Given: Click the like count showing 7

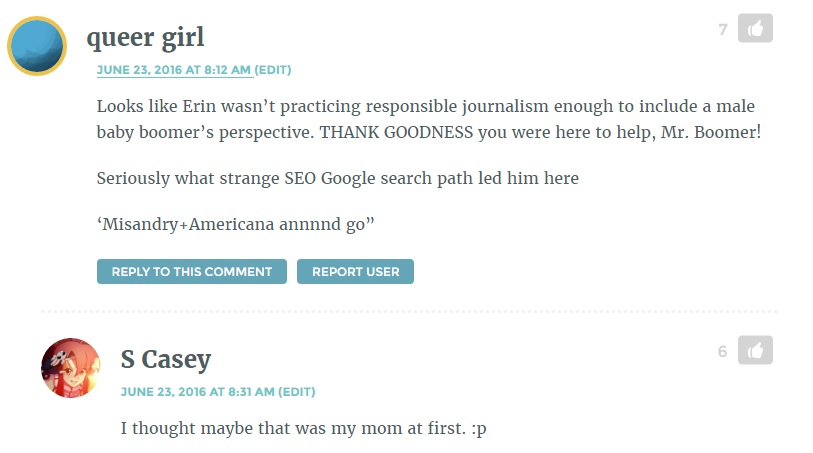Looking at the screenshot, I should 723,30.
